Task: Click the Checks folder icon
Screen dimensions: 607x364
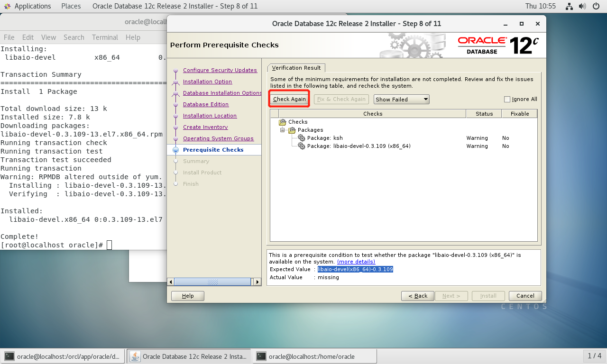Action: tap(283, 122)
